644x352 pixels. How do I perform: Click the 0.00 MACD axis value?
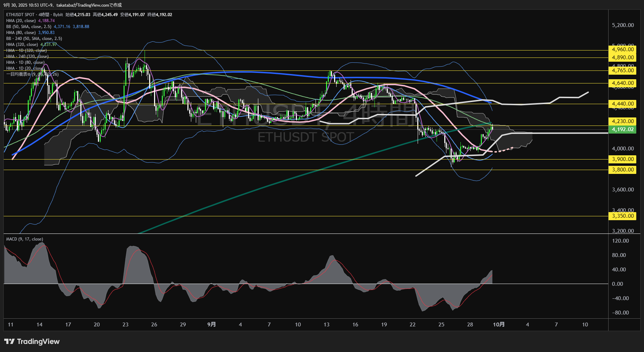[618, 284]
